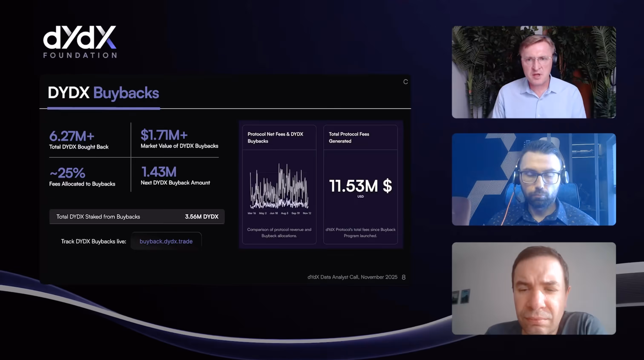Image resolution: width=644 pixels, height=360 pixels.
Task: Select the middle presenter with headphones video
Action: [534, 179]
